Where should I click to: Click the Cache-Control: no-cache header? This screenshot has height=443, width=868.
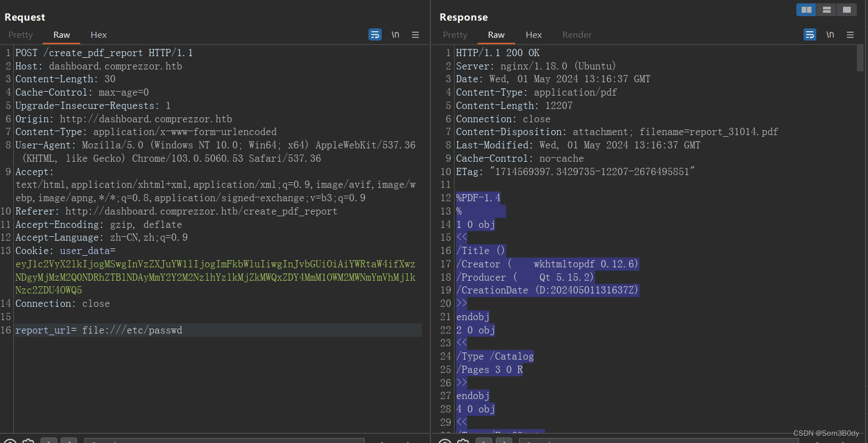click(520, 158)
